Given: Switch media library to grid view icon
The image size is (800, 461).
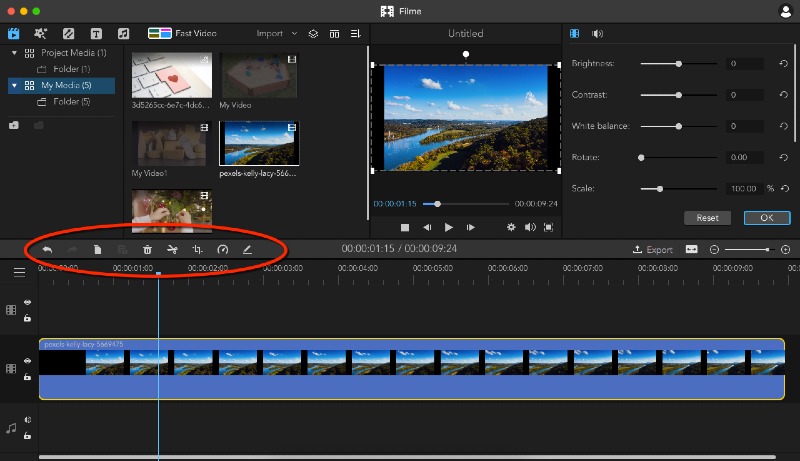Looking at the screenshot, I should 334,34.
